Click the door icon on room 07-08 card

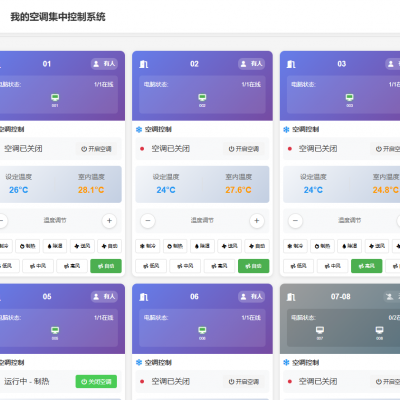click(291, 297)
